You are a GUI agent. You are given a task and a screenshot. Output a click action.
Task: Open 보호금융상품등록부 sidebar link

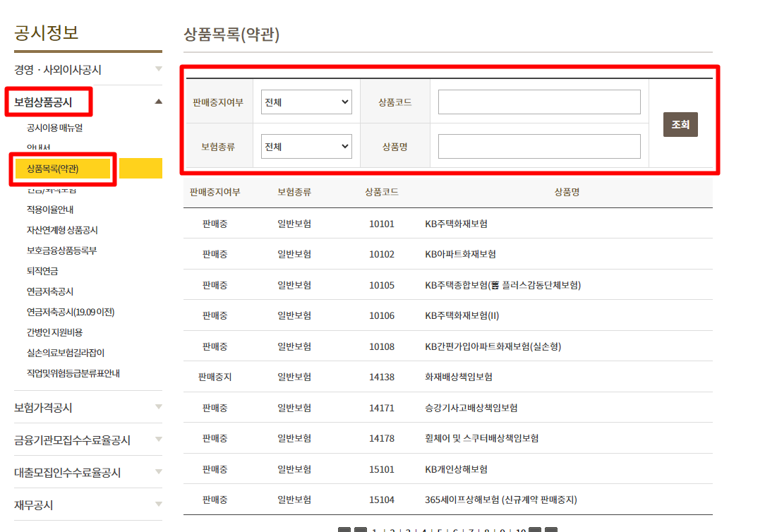pos(62,250)
